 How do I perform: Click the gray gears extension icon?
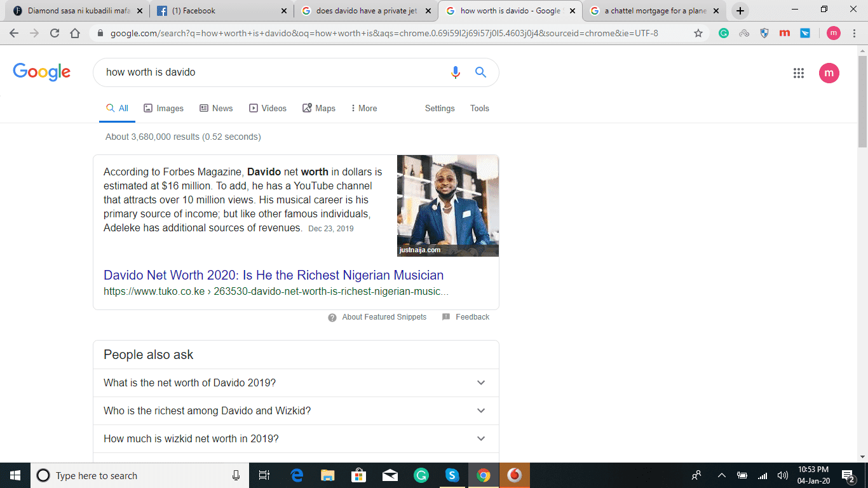tap(744, 33)
